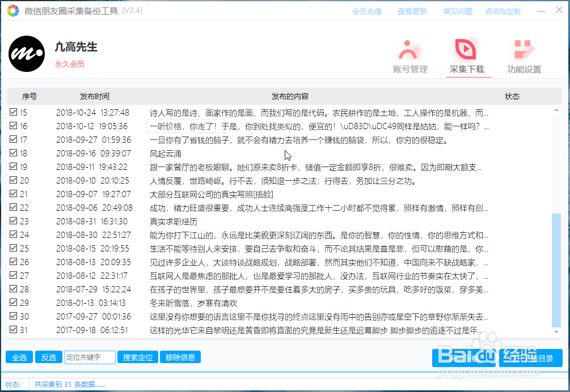Image resolution: width=570 pixels, height=392 pixels.
Task: Select the row 冬来听雪落，岁寒有清欢
Action: click(193, 303)
